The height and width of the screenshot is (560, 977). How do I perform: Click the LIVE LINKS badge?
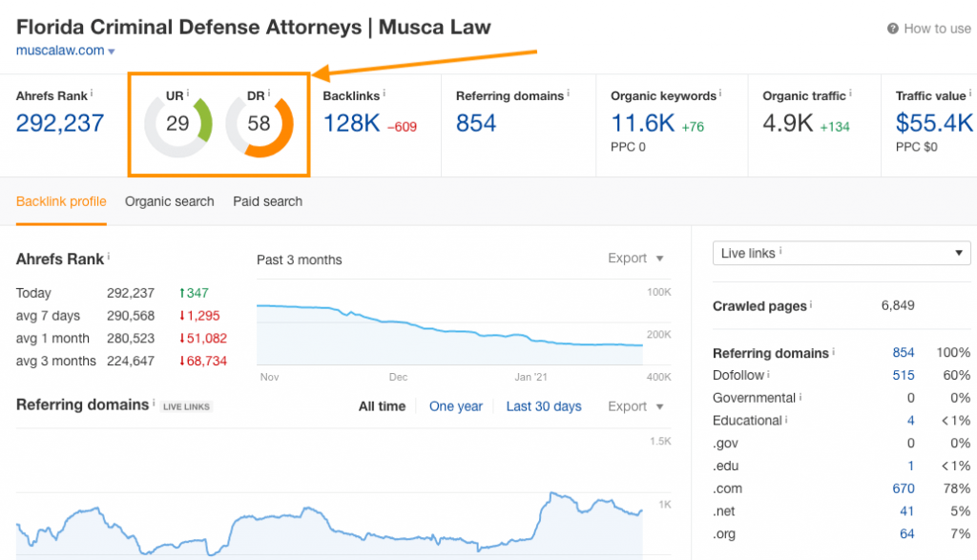click(186, 406)
